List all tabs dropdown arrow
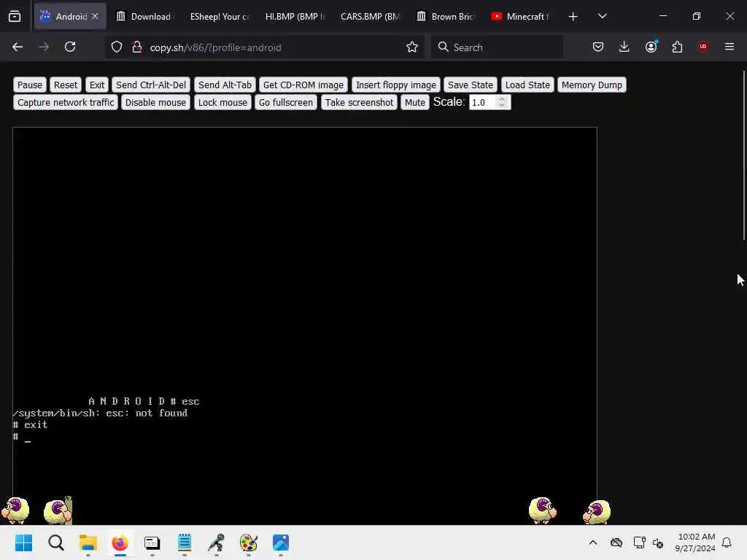The image size is (747, 560). point(602,16)
